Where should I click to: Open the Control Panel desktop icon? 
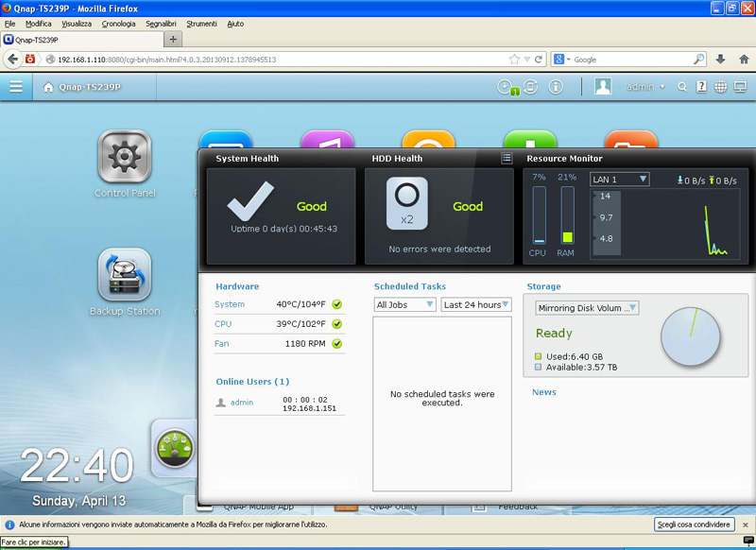125,157
